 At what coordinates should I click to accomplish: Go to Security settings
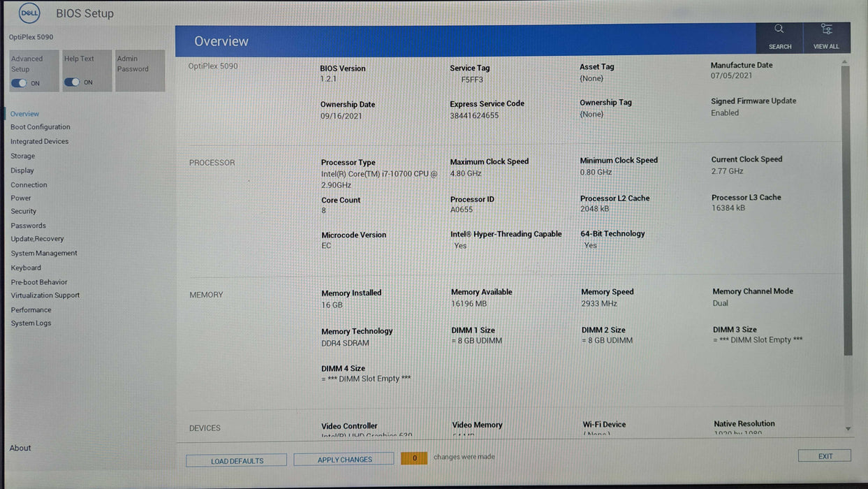click(24, 211)
